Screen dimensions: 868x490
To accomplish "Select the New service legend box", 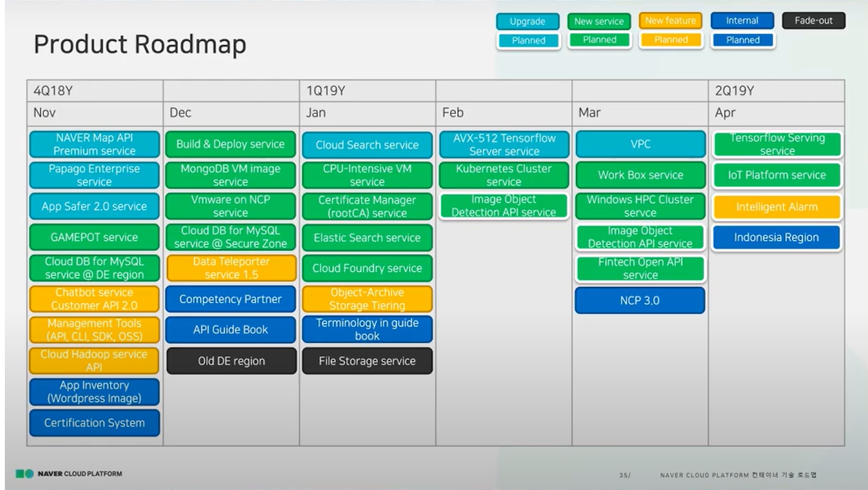I will pos(599,21).
